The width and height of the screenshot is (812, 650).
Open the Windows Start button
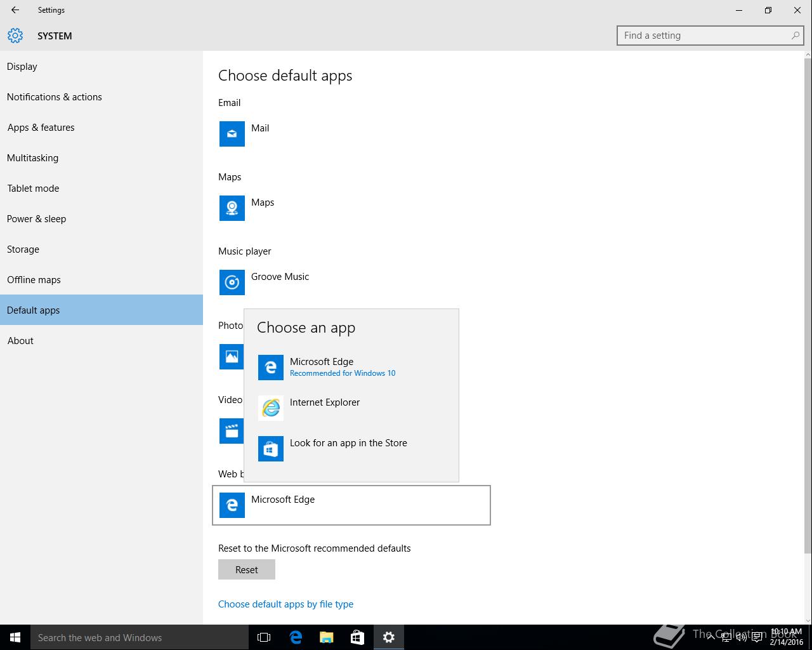(15, 637)
